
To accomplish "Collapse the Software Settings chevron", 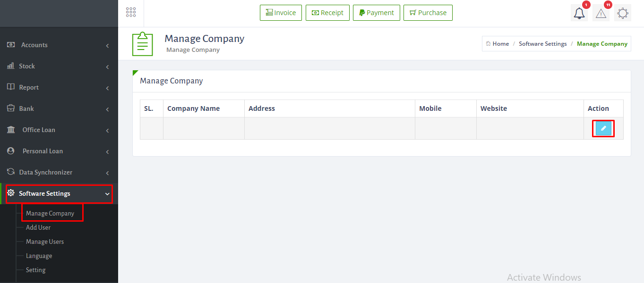I will 108,194.
